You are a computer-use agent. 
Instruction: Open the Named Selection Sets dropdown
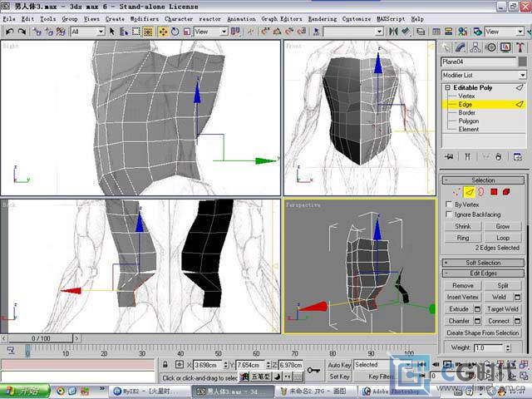[x=353, y=32]
